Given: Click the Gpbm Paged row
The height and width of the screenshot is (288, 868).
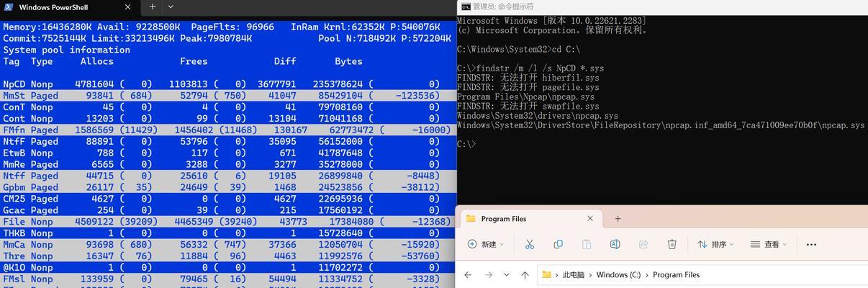Looking at the screenshot, I should [228, 188].
